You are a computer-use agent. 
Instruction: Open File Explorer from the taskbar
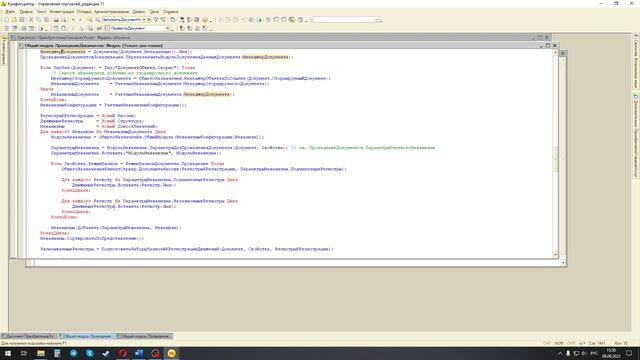[41, 353]
